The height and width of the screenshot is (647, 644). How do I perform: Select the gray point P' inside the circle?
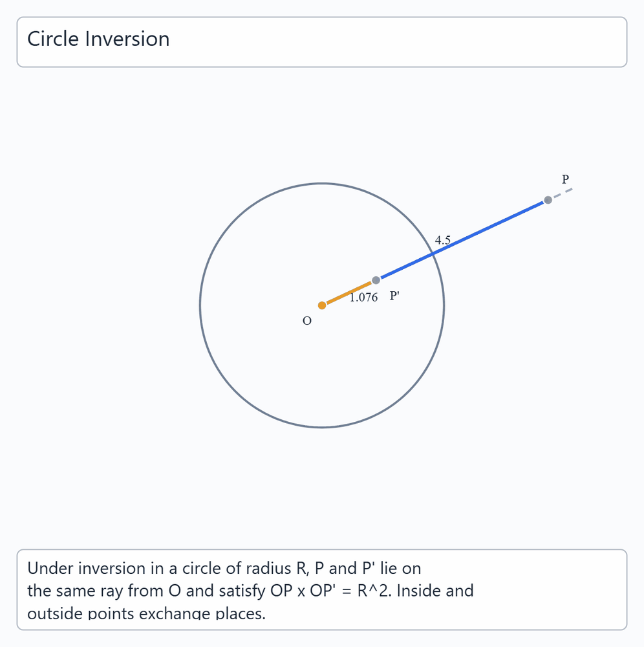376,280
